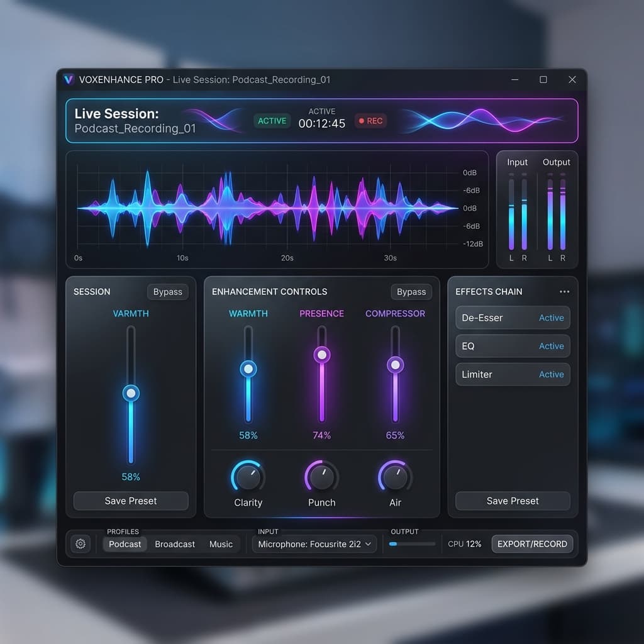644x644 pixels.
Task: Click the 74% Presence value
Action: tap(321, 435)
